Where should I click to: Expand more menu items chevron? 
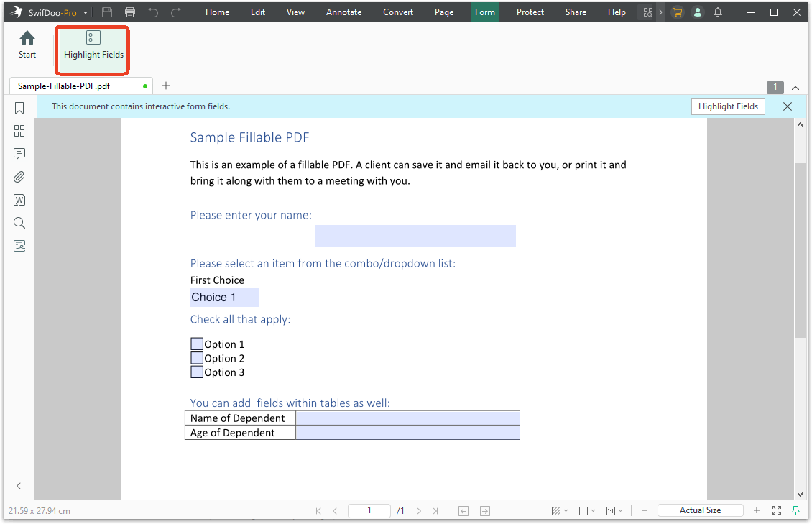[x=661, y=12]
